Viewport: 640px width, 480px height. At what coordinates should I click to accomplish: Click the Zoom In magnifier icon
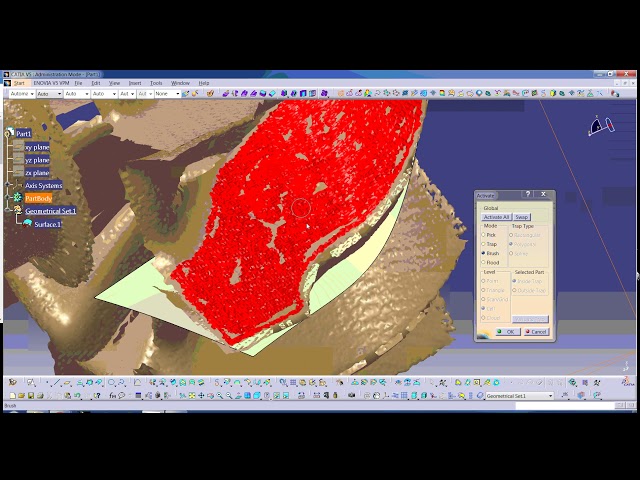pyautogui.click(x=220, y=396)
